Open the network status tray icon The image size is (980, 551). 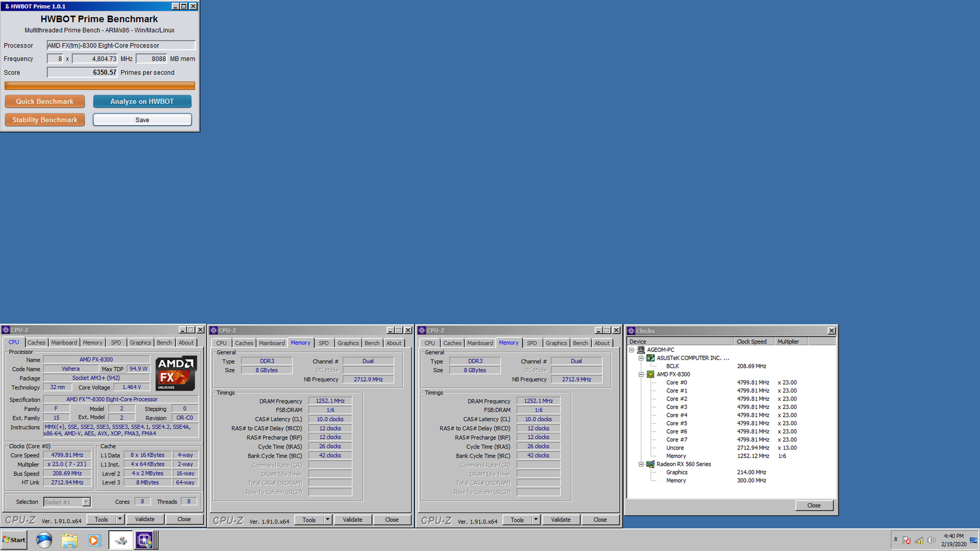click(x=919, y=540)
